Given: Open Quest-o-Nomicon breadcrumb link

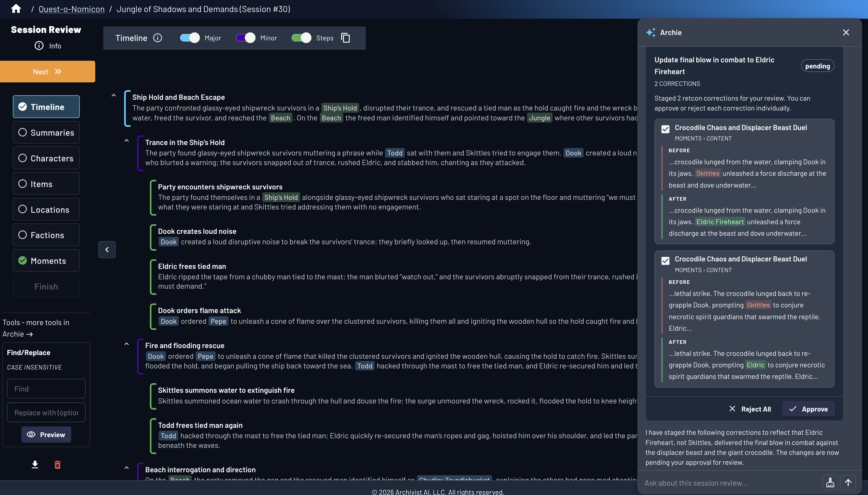Looking at the screenshot, I should pyautogui.click(x=71, y=9).
